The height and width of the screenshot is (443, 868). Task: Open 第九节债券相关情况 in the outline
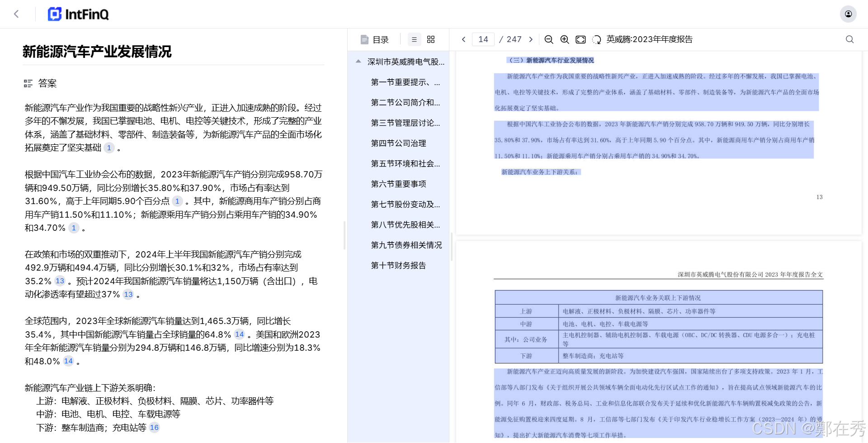click(x=406, y=245)
